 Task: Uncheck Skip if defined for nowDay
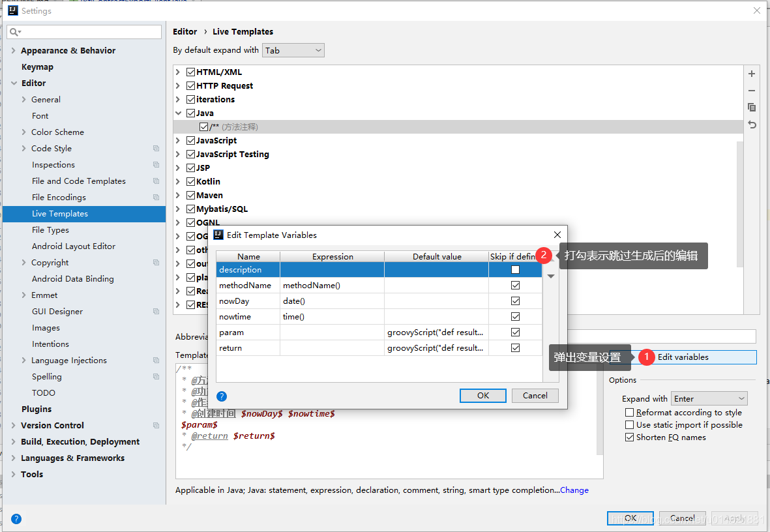click(515, 301)
